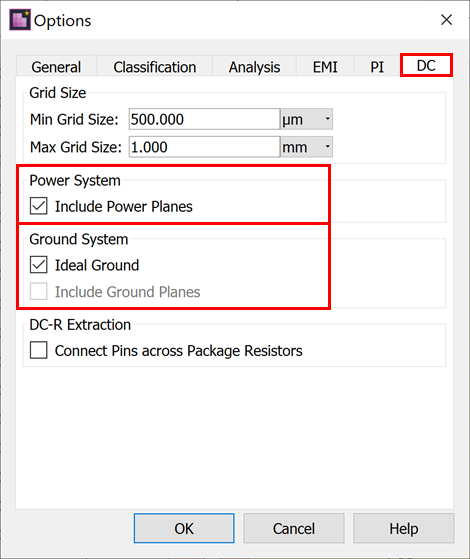Open Help for the Options dialog
Image resolution: width=470 pixels, height=559 pixels.
click(x=404, y=528)
